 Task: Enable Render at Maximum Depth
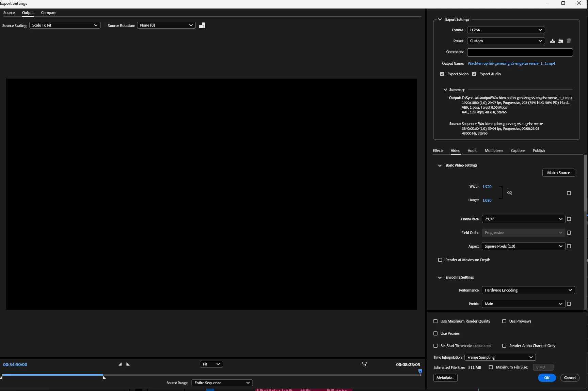coord(440,260)
